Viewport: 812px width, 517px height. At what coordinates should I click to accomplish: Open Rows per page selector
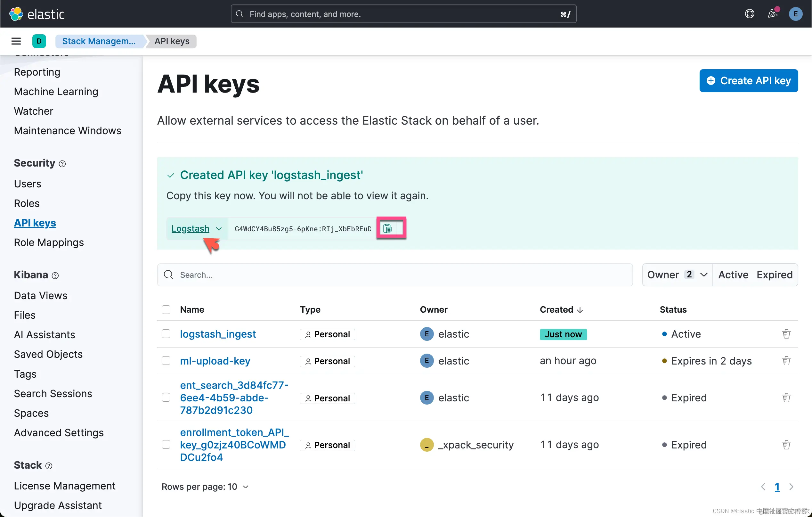(x=205, y=487)
